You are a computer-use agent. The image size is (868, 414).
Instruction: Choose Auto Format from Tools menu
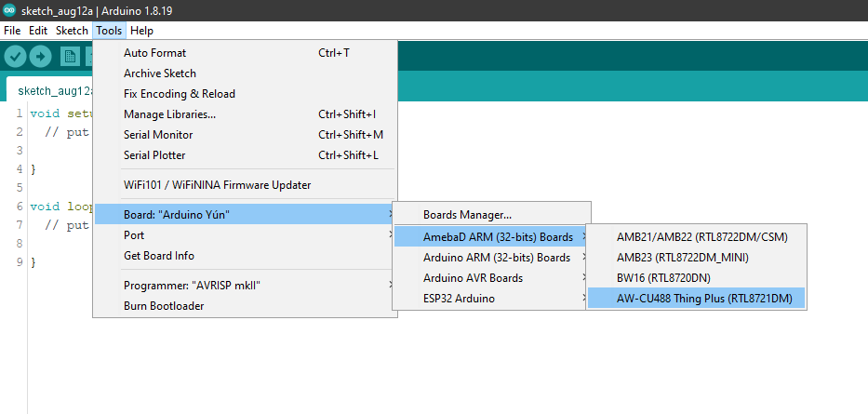click(245, 53)
